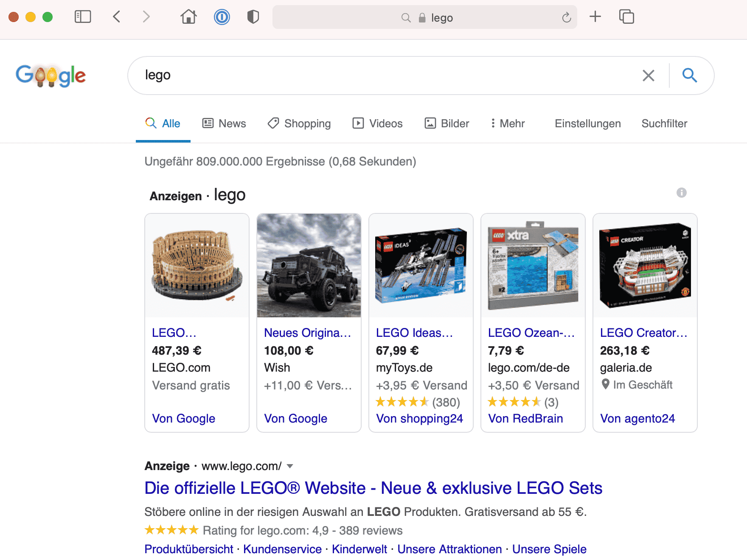Switch to the Videos tab
The height and width of the screenshot is (560, 747).
[378, 123]
